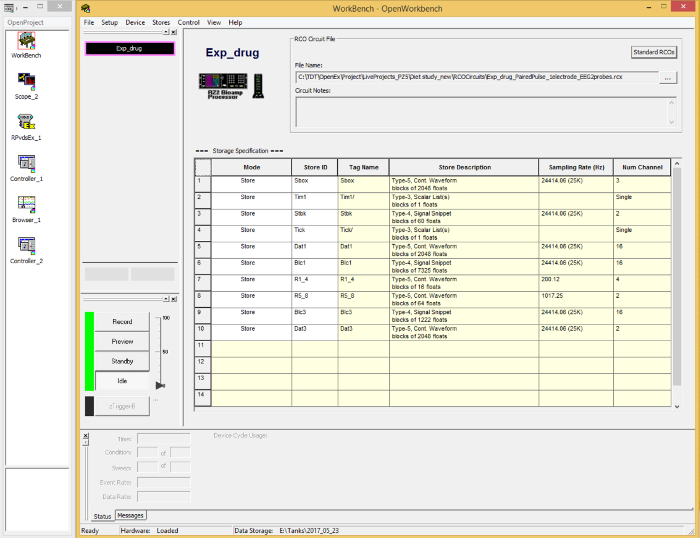
Task: Browse for RCO file with ellipsis button
Action: (x=669, y=77)
